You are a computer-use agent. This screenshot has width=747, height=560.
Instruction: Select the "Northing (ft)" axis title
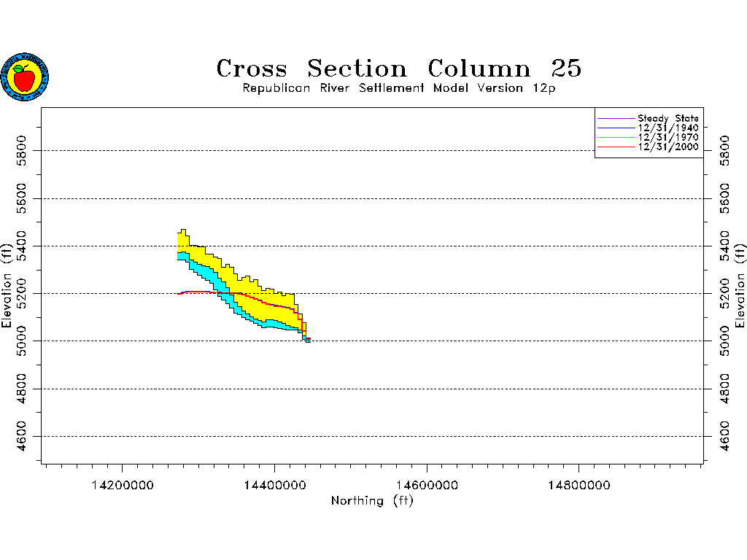pos(372,501)
